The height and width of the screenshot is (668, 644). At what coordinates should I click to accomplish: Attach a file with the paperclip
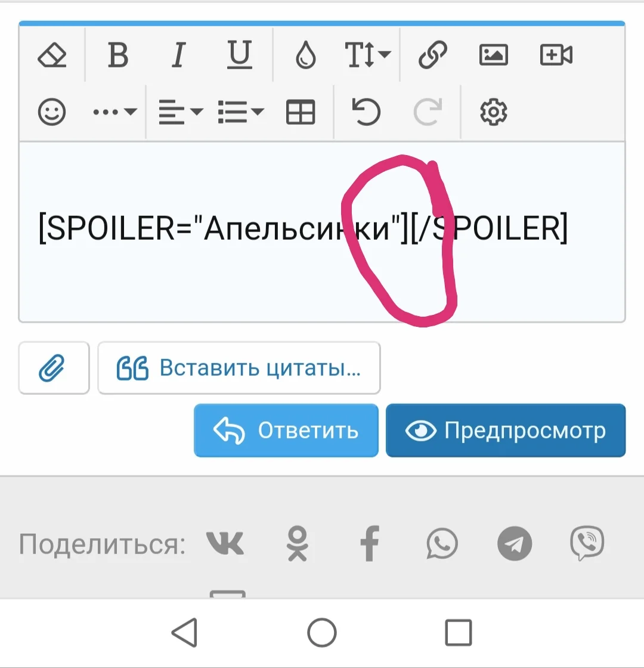tap(54, 367)
